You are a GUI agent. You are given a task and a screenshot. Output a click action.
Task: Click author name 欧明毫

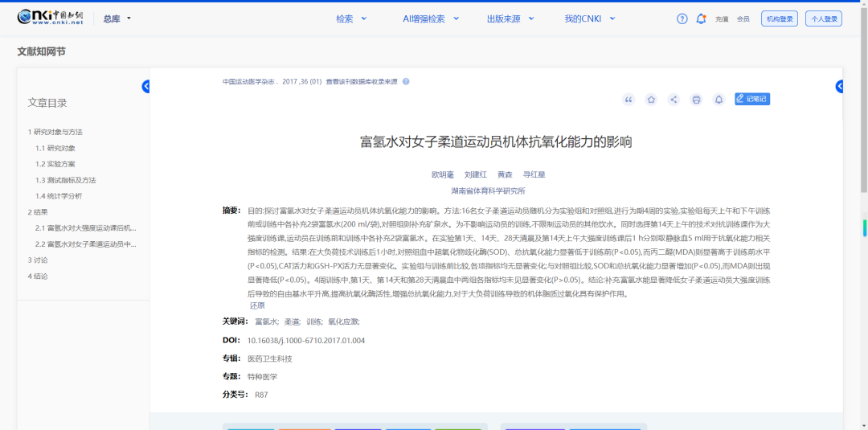click(x=443, y=174)
